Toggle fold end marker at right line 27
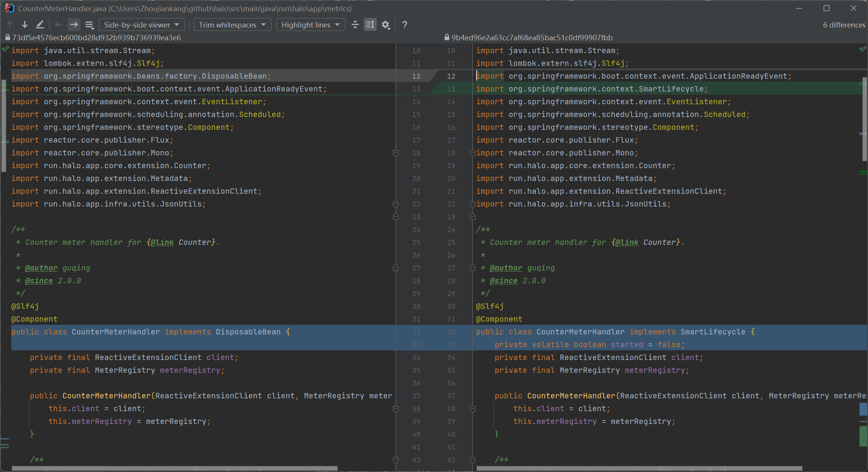Viewport: 868px width, 472px height. pos(473,268)
